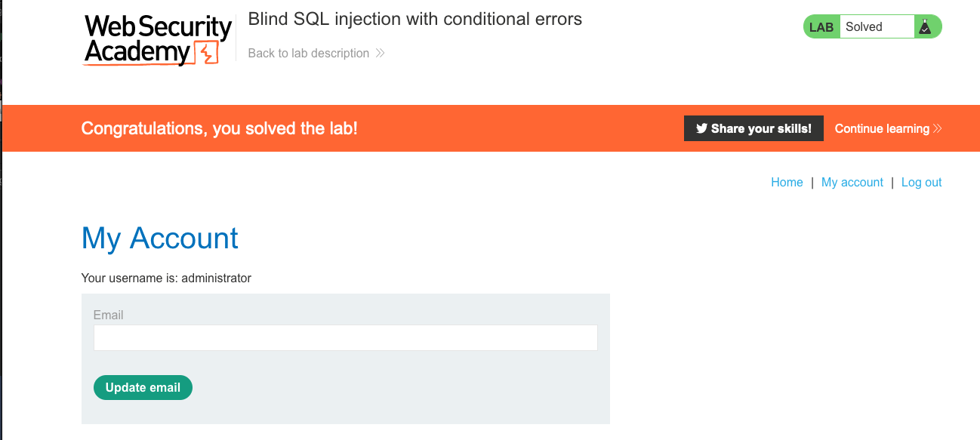The height and width of the screenshot is (440, 980).
Task: Follow the Continue learning link
Action: pyautogui.click(x=882, y=128)
